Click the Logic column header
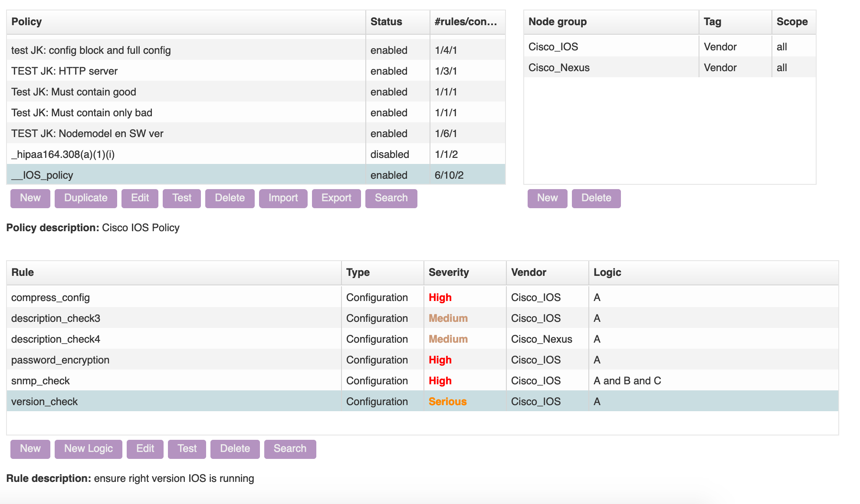 (607, 272)
